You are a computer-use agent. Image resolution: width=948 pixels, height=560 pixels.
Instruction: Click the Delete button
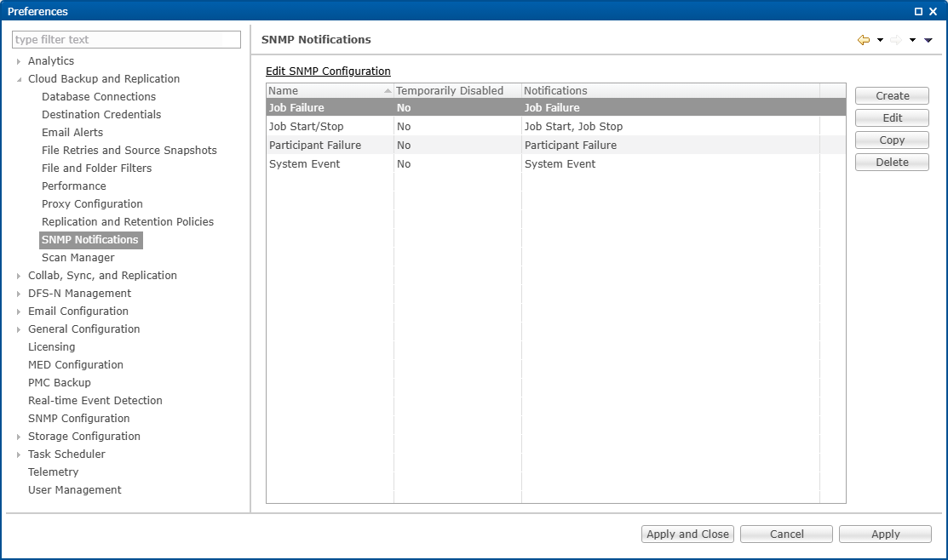892,162
